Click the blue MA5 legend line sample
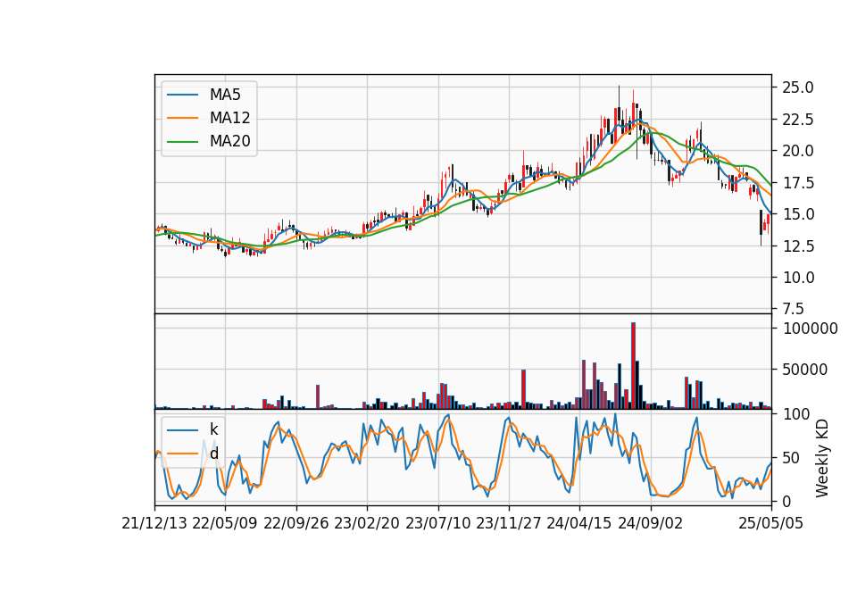The width and height of the screenshot is (857, 616). tap(182, 96)
